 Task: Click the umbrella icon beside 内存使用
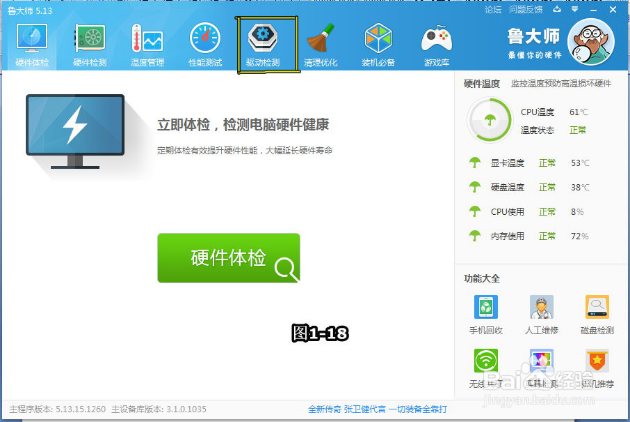click(475, 236)
